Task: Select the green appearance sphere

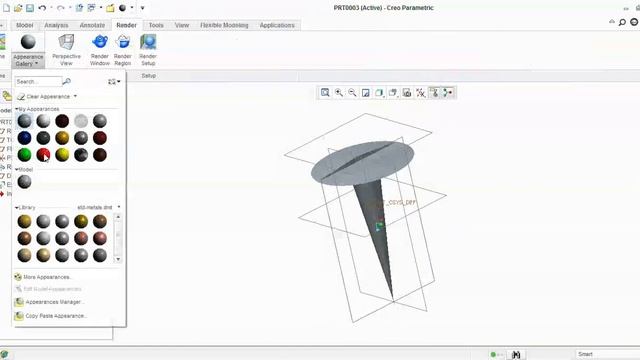Action: (x=24, y=155)
